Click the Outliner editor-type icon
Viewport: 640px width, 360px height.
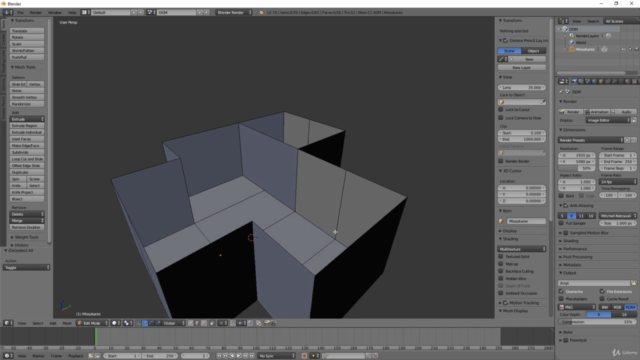[563, 21]
